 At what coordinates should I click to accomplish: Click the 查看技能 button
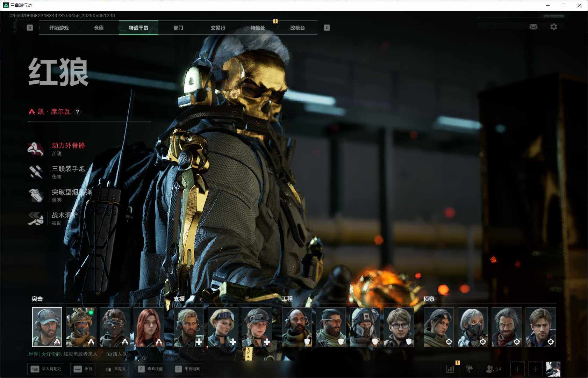pos(151,369)
